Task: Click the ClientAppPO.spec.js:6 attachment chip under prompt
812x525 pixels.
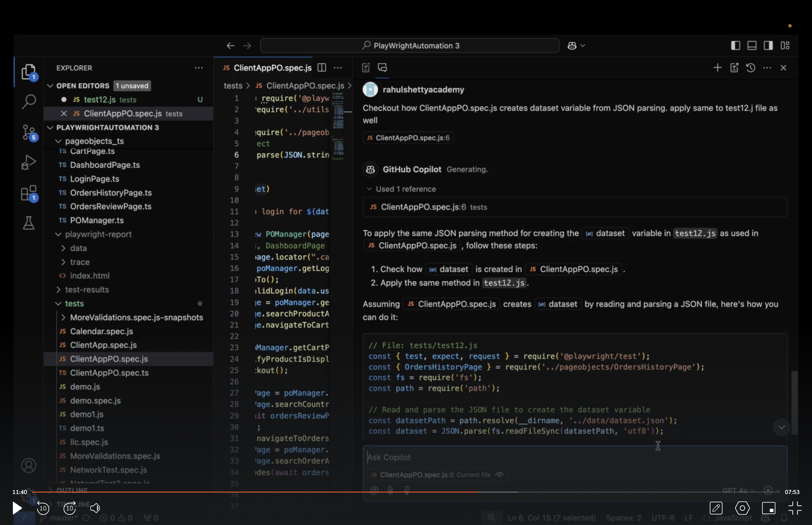Action: pos(408,138)
